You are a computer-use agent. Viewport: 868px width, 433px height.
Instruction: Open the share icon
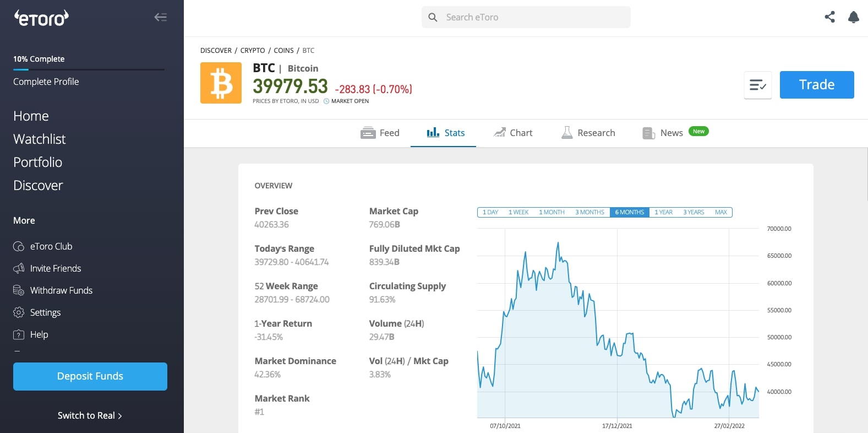click(829, 17)
